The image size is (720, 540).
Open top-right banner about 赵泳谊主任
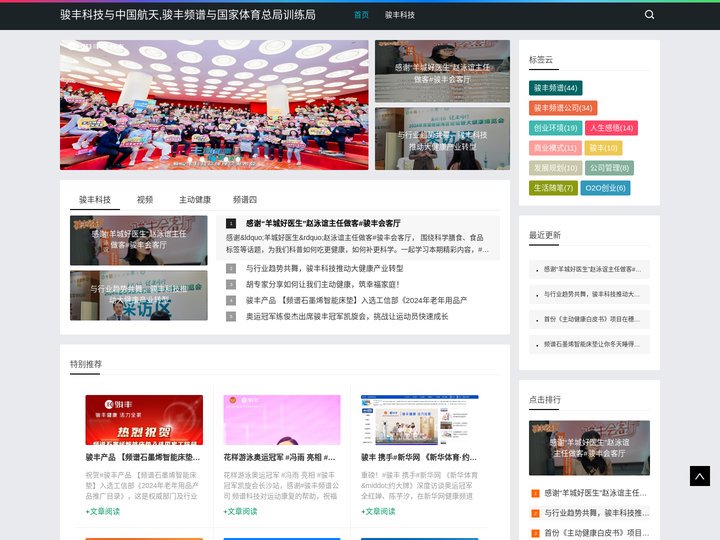click(x=442, y=71)
